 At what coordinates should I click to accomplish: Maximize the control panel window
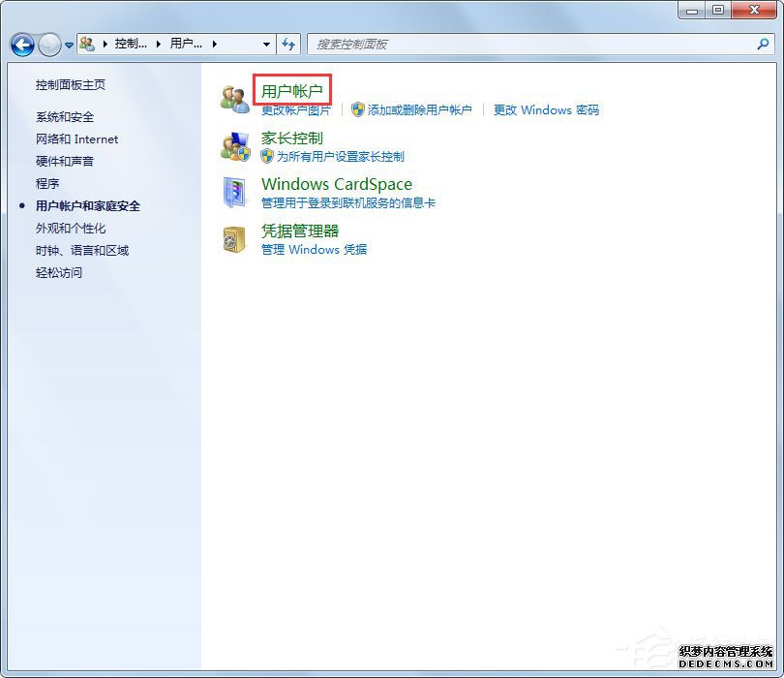tap(718, 10)
